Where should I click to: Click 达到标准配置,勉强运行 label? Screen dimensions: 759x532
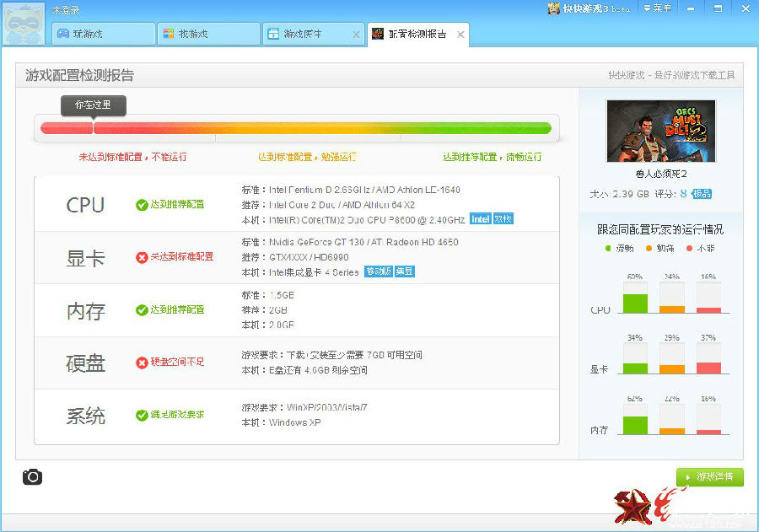coord(307,157)
